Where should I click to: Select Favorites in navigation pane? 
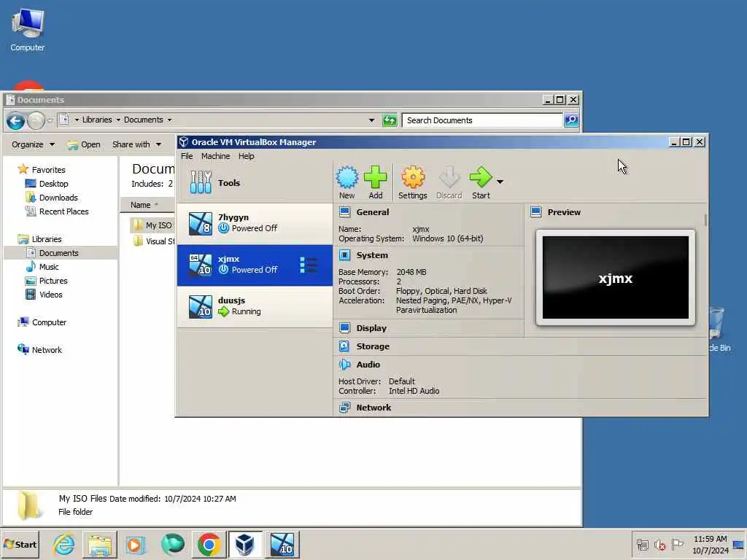pos(48,169)
